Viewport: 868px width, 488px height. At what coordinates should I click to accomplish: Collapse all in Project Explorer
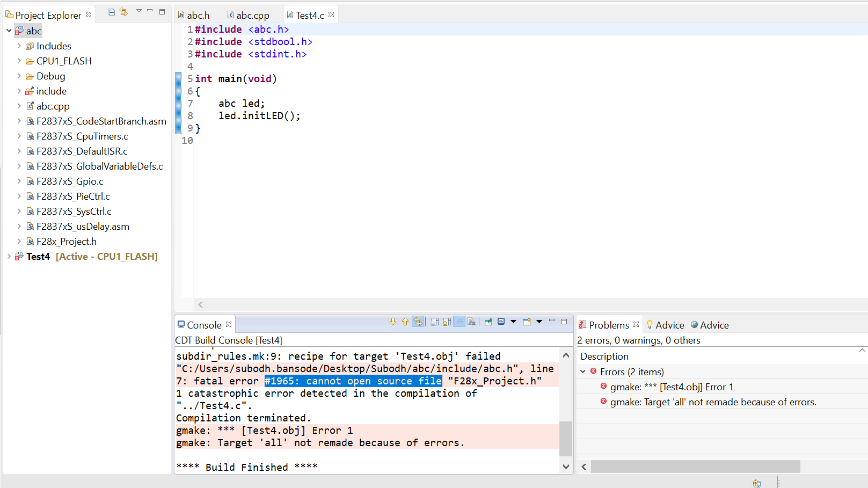[x=112, y=12]
